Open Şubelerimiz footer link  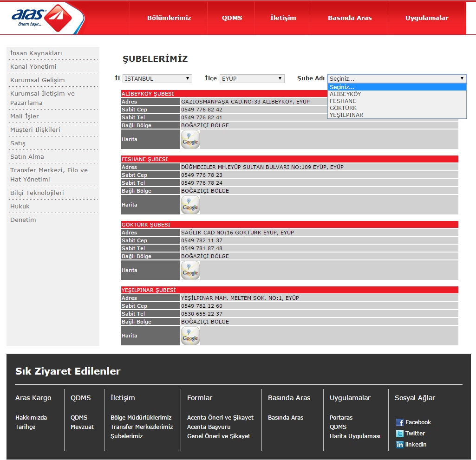127,436
